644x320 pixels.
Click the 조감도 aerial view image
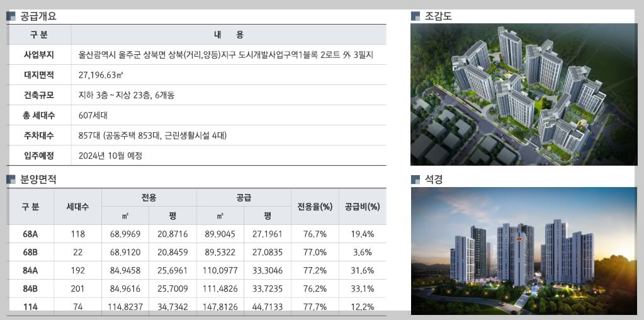click(x=524, y=94)
